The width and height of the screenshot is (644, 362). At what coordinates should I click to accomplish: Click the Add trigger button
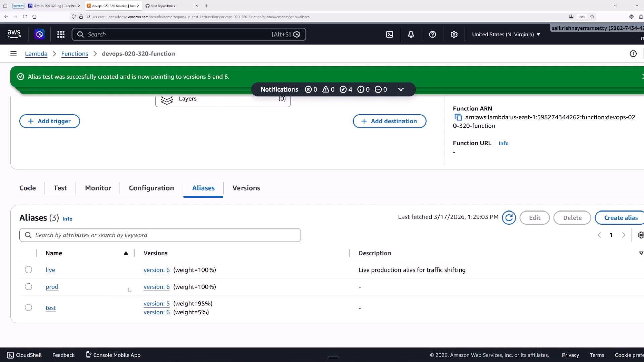(50, 121)
